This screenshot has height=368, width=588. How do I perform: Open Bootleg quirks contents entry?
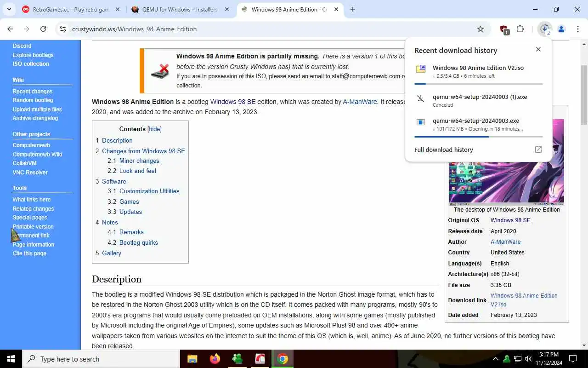coord(139,242)
